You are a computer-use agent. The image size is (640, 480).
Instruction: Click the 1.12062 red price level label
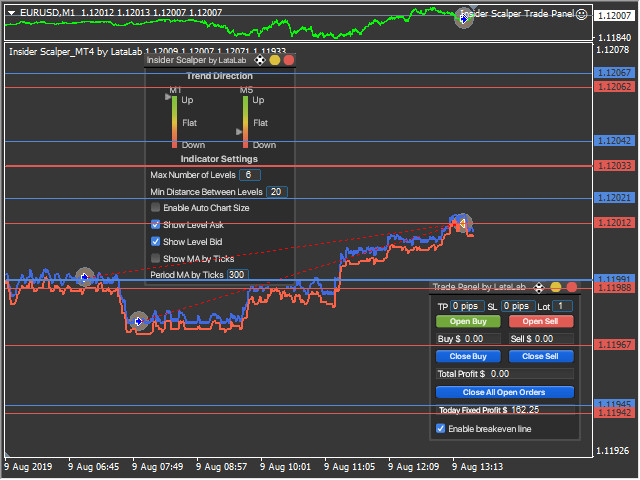pyautogui.click(x=614, y=87)
